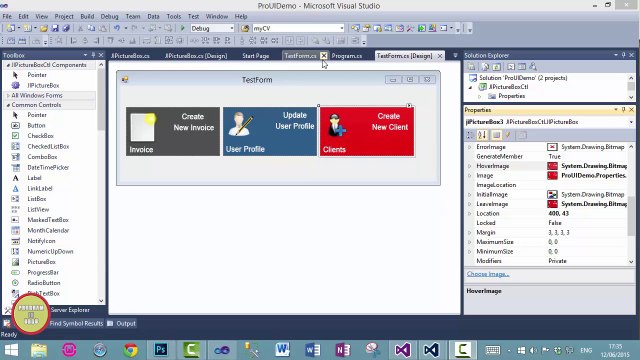Switch to the Start Page tab
Viewport: 640px width, 360px height.
[256, 56]
